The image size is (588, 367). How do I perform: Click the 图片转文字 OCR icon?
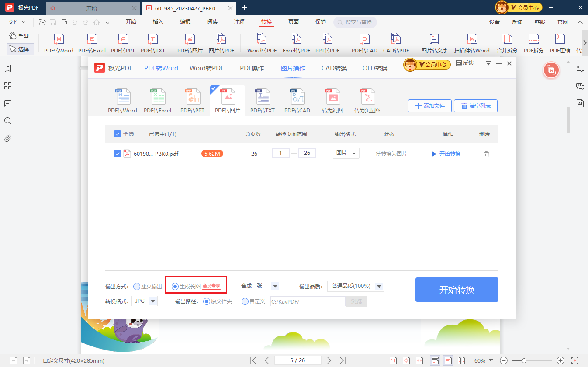click(434, 44)
